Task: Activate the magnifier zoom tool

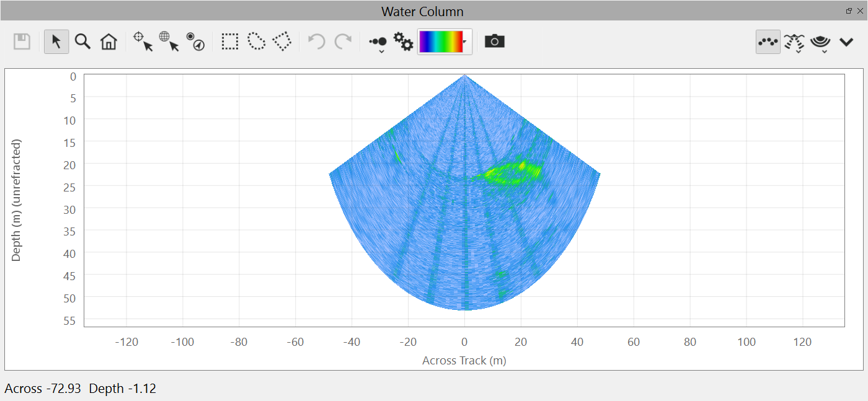Action: 82,42
